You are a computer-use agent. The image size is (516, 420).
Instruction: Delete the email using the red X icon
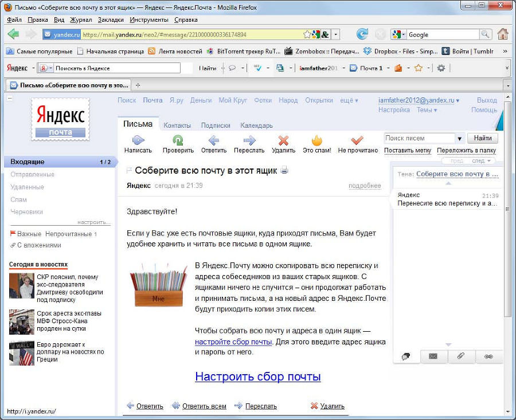coord(283,140)
